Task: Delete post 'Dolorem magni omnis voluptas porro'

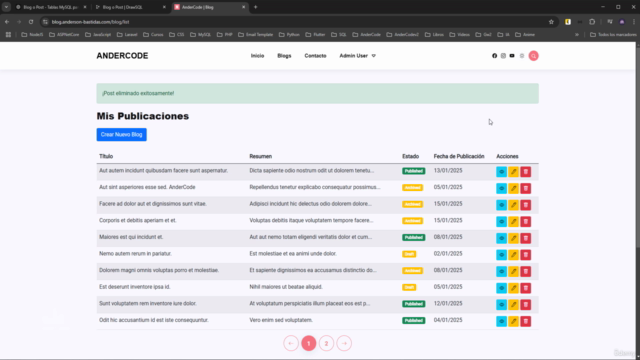Action: (526, 271)
